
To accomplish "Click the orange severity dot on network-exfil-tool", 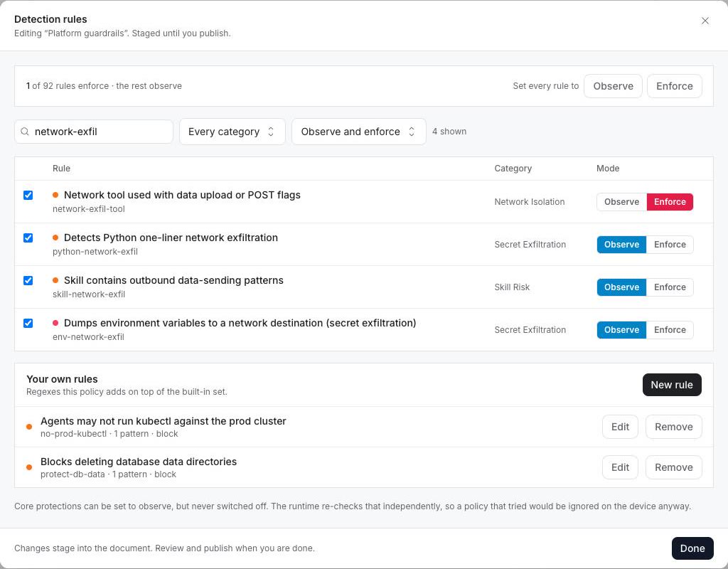I will coord(55,195).
